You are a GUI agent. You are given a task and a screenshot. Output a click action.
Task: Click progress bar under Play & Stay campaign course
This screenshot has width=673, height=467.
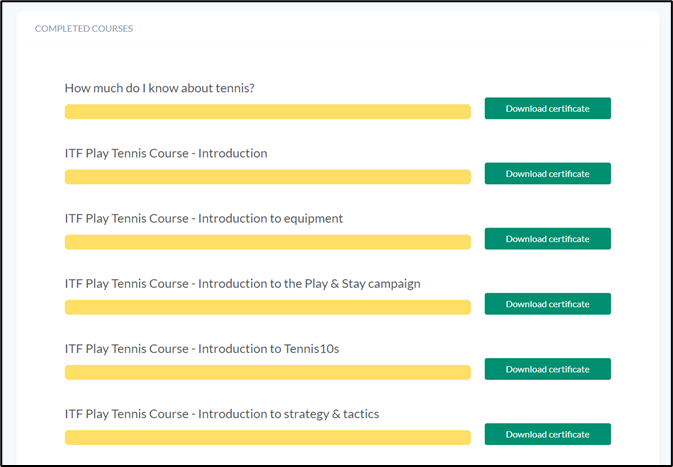[x=268, y=307]
